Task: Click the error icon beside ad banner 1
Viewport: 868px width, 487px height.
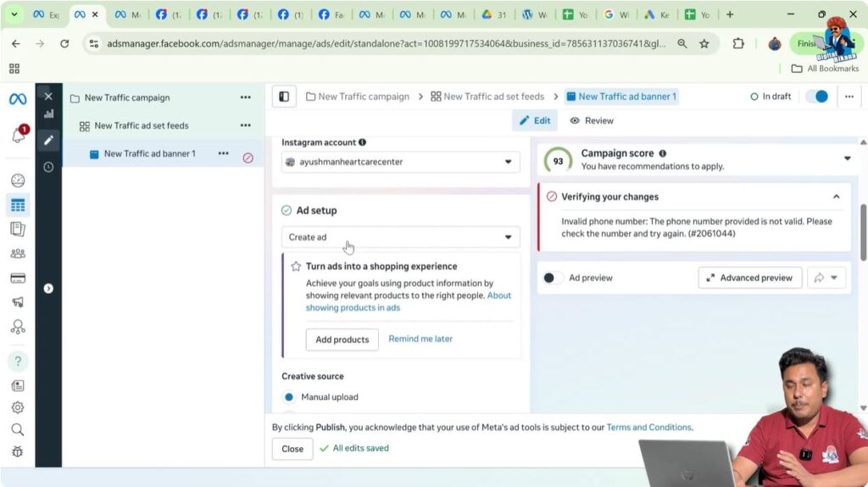Action: (248, 158)
